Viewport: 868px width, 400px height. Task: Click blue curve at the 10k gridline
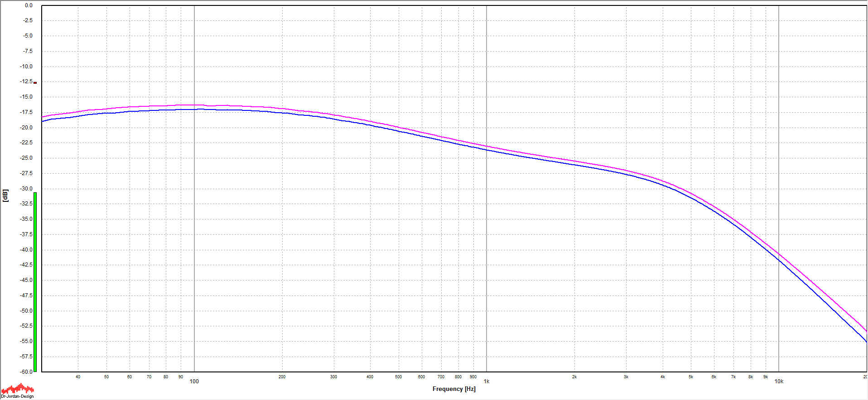click(779, 259)
